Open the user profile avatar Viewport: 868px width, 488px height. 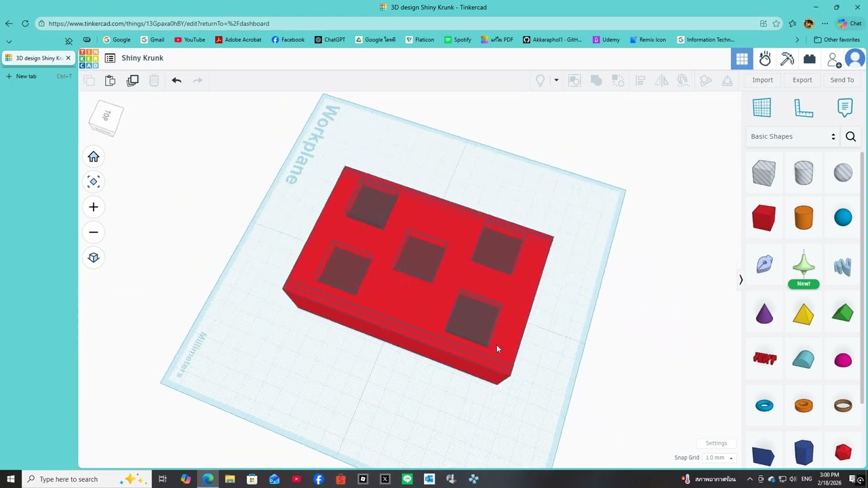coord(855,59)
